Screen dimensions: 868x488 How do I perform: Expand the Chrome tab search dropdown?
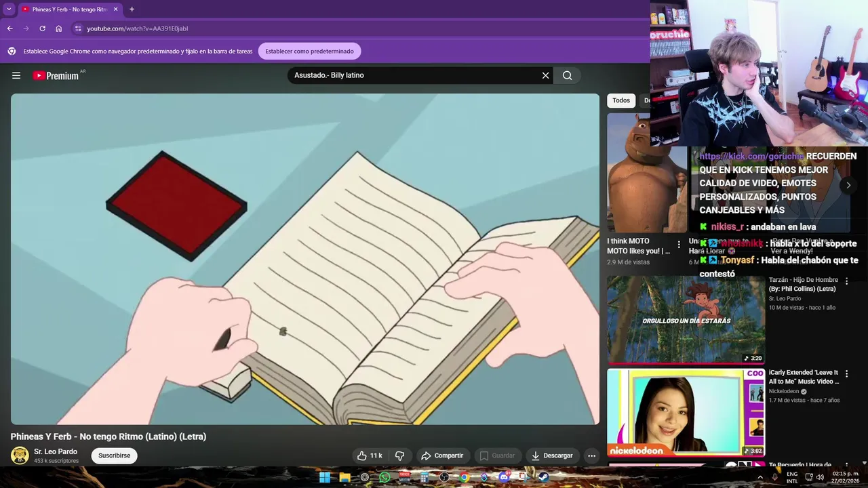9,9
